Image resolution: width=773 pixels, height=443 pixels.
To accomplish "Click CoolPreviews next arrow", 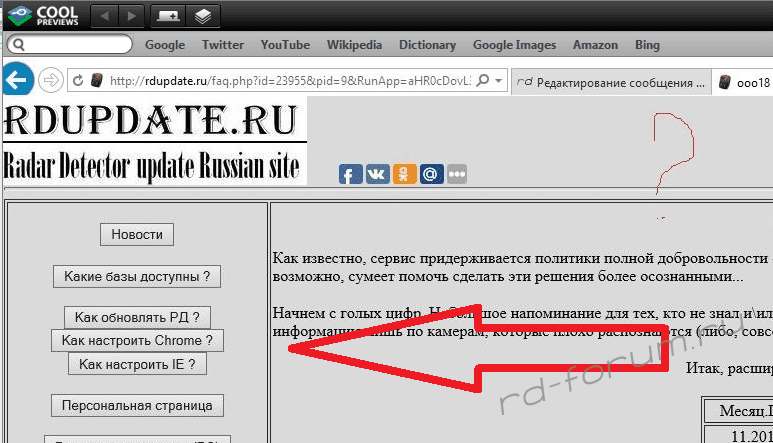I will pyautogui.click(x=131, y=16).
